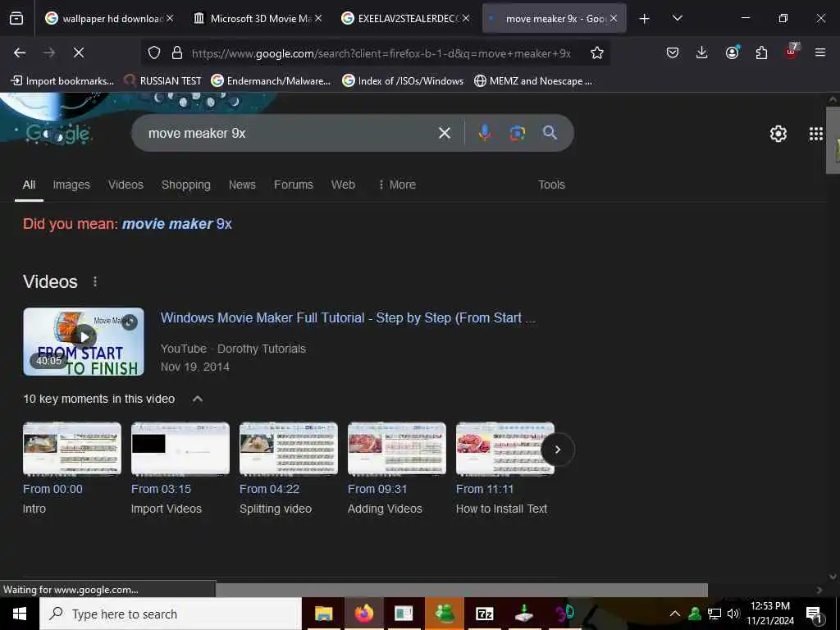Image resolution: width=840 pixels, height=630 pixels.
Task: Open a new tab with plus button
Action: [645, 19]
